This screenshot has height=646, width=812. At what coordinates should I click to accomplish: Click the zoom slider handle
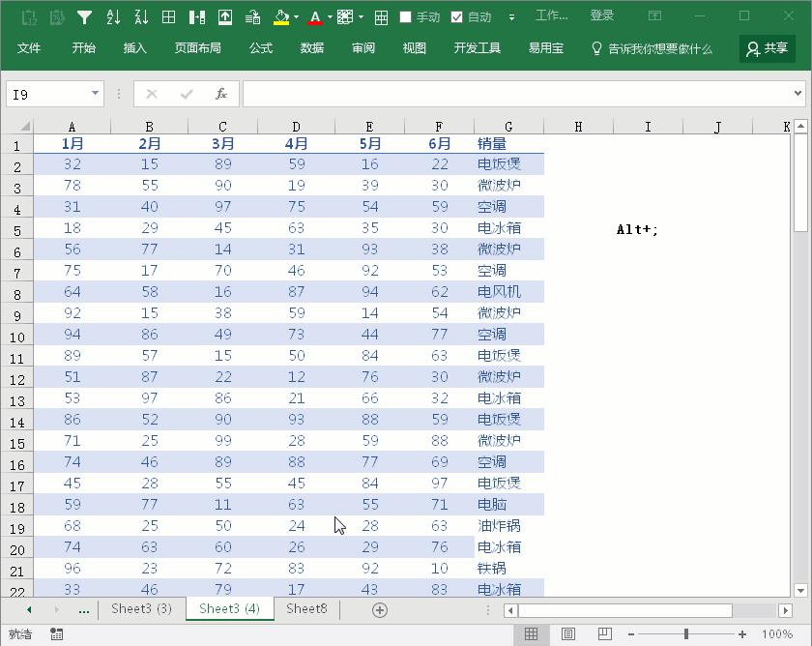tap(686, 634)
